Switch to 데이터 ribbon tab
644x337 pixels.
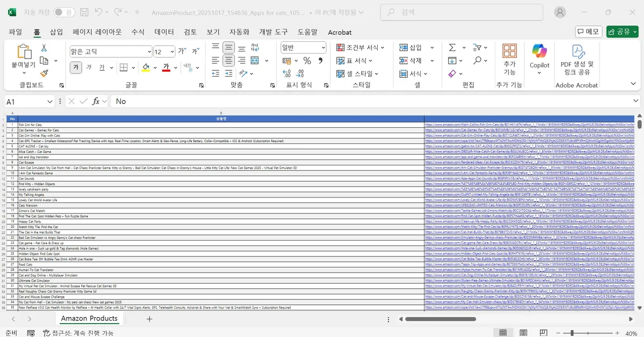click(x=164, y=32)
